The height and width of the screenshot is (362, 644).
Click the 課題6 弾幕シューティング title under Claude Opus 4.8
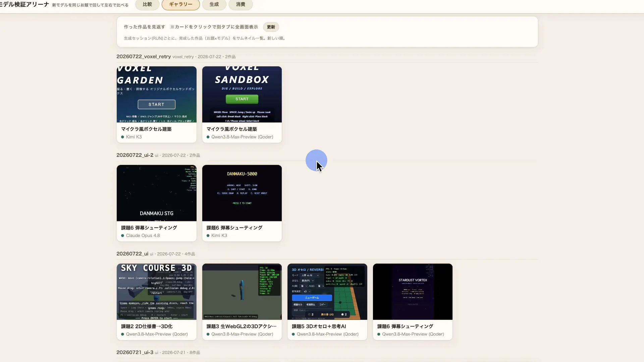coord(149,228)
